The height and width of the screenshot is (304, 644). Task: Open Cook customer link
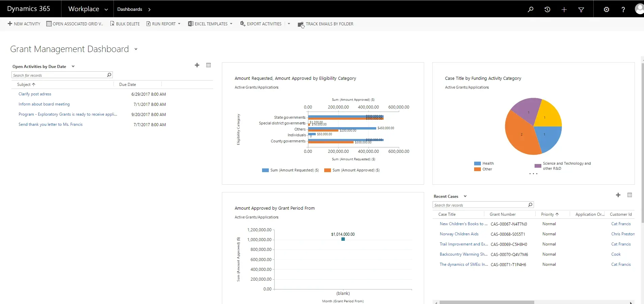(616, 254)
